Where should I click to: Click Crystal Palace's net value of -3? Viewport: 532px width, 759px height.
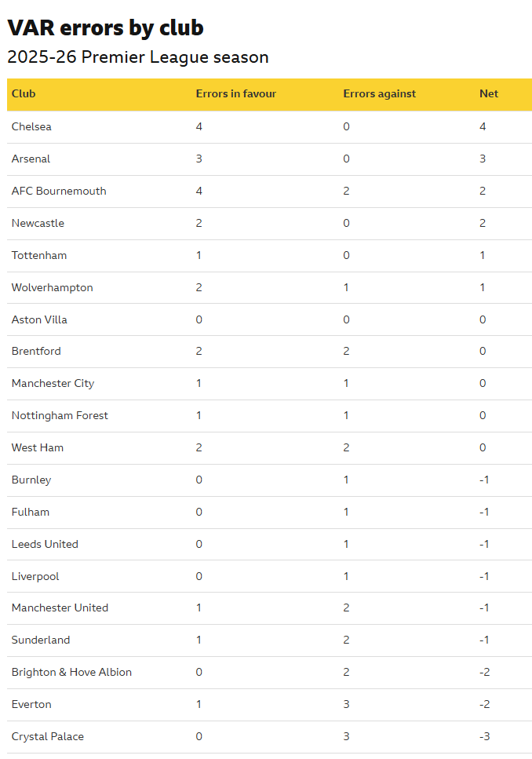click(485, 737)
